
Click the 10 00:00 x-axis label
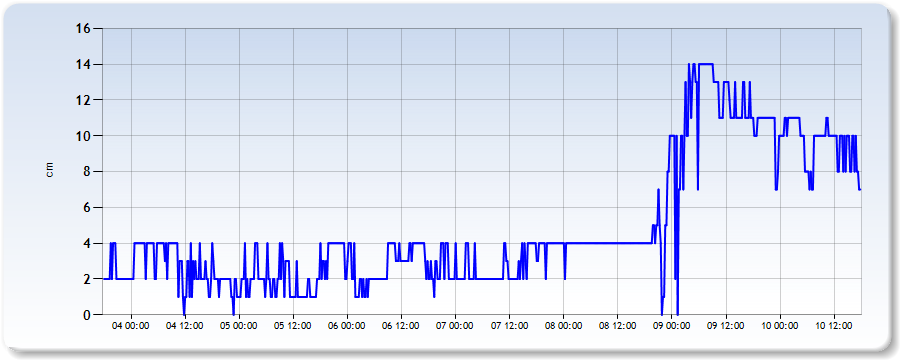point(779,326)
